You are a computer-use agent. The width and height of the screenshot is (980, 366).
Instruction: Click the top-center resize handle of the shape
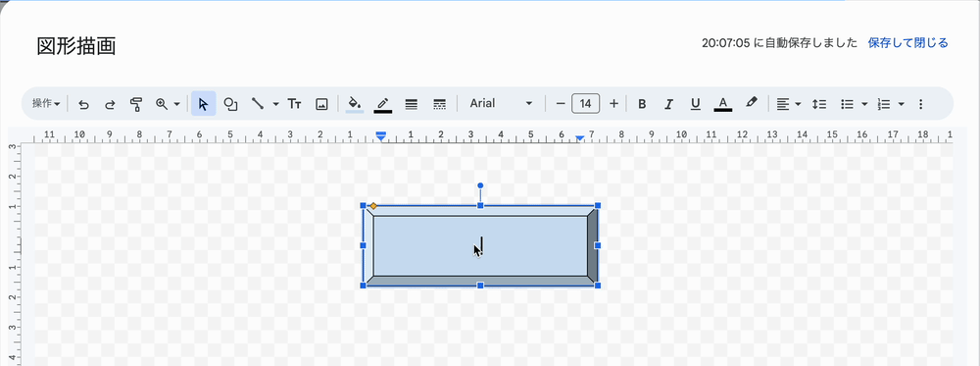coord(480,205)
